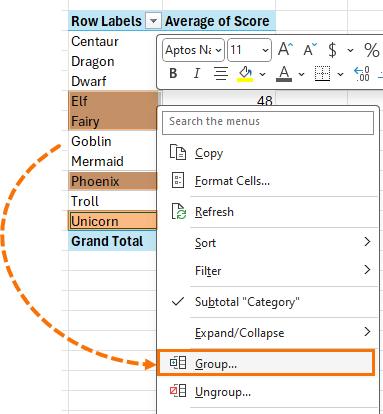
Task: Apply percent style format
Action: click(x=371, y=50)
